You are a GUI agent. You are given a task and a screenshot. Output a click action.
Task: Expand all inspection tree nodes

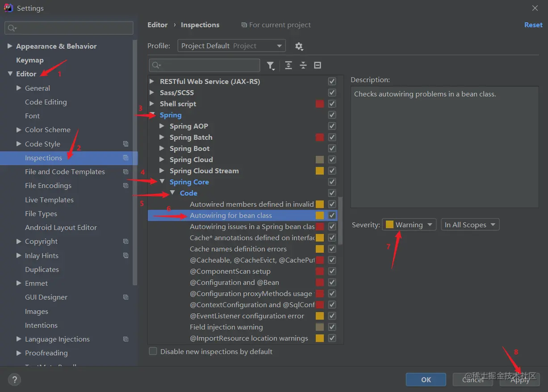pyautogui.click(x=289, y=66)
